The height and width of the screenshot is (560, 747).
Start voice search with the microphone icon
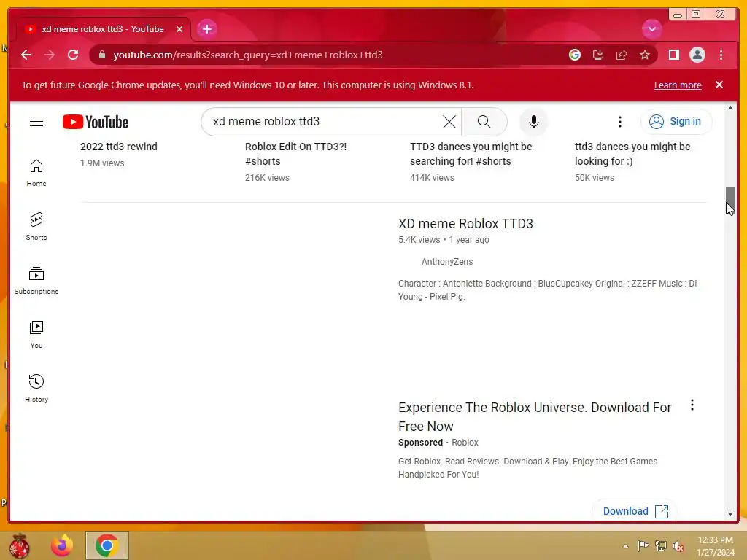pyautogui.click(x=533, y=122)
